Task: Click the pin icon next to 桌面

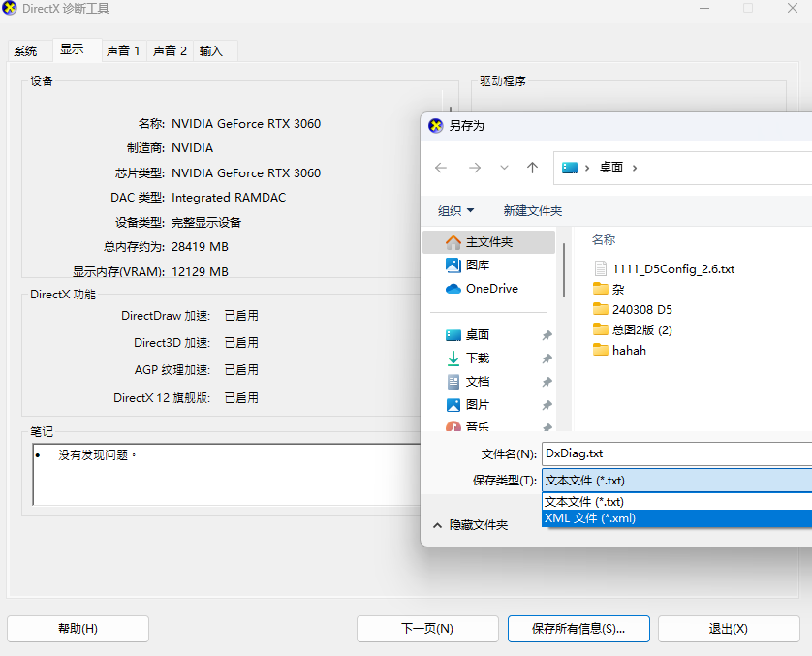Action: 547,335
